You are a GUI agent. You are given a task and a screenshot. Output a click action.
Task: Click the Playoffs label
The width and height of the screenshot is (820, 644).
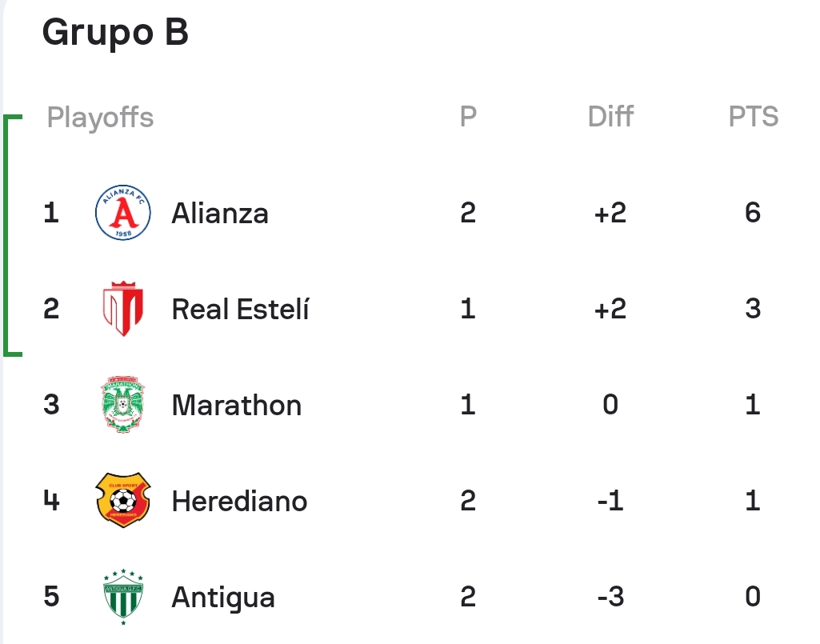tap(100, 117)
